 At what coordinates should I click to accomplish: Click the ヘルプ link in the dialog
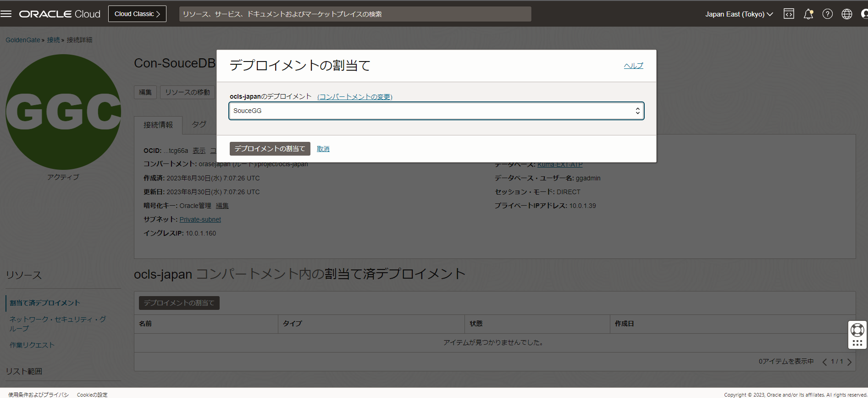coord(633,66)
